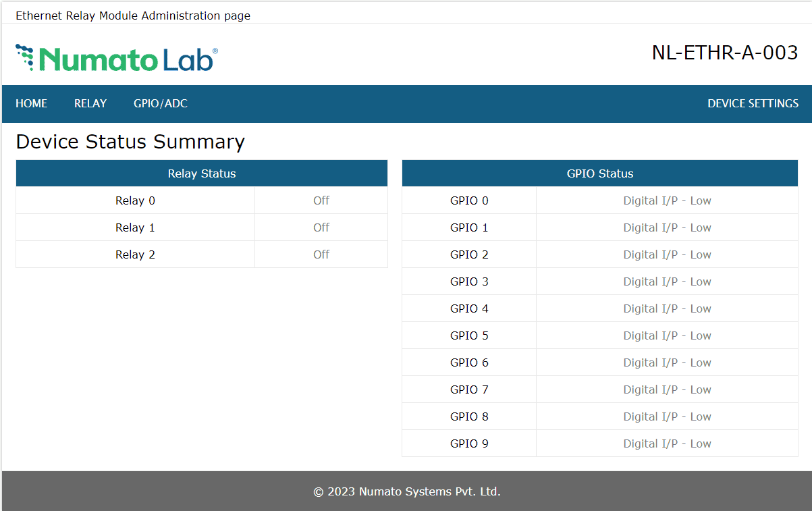This screenshot has width=812, height=511.
Task: Open DEVICE SETTINGS in navigation bar
Action: coord(753,103)
